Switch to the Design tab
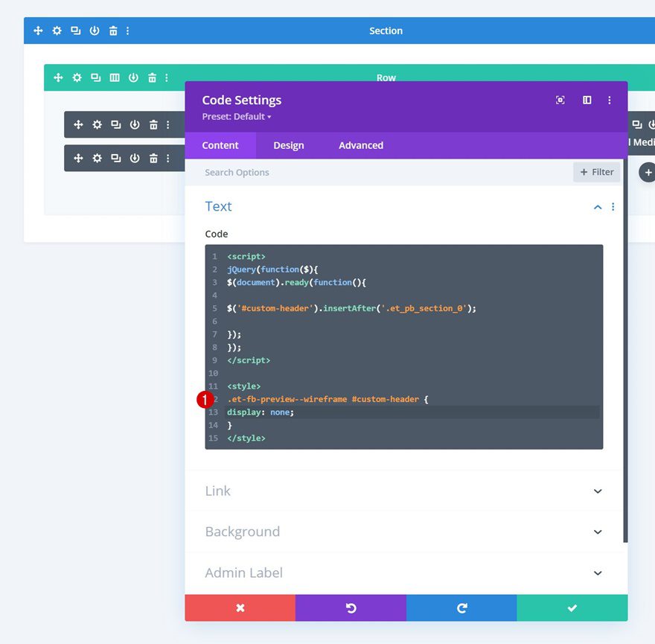655x644 pixels. coord(289,145)
